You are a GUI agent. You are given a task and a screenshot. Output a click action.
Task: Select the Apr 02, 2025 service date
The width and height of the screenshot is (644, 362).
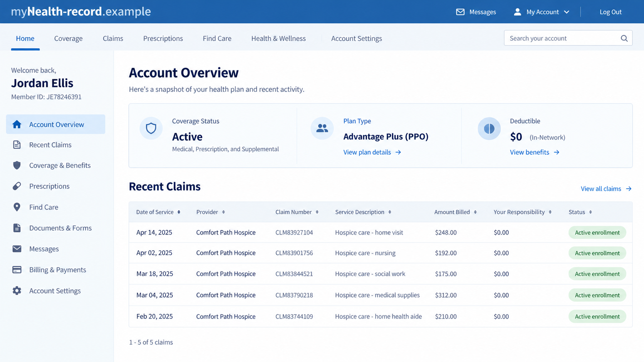click(154, 253)
